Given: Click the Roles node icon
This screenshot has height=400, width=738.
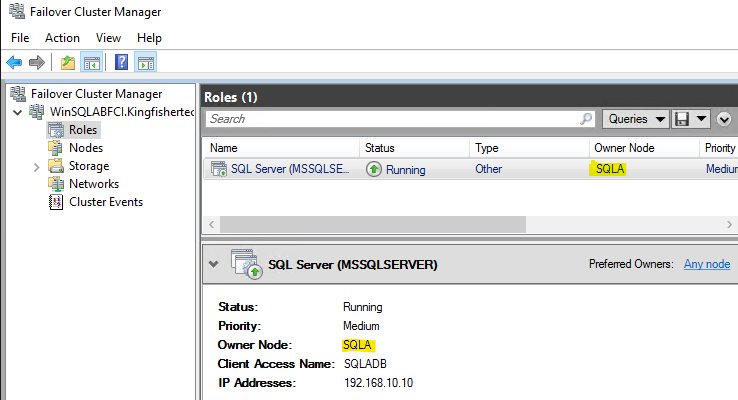Looking at the screenshot, I should tap(56, 130).
